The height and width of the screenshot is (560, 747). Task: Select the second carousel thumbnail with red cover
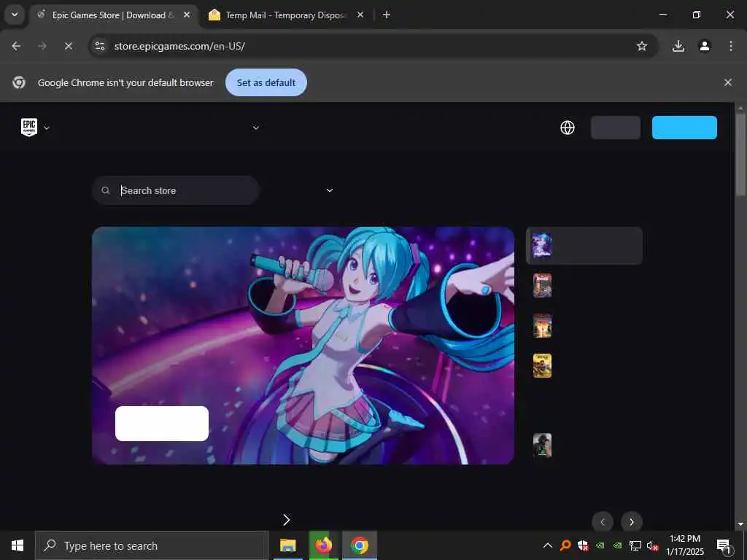tap(542, 285)
